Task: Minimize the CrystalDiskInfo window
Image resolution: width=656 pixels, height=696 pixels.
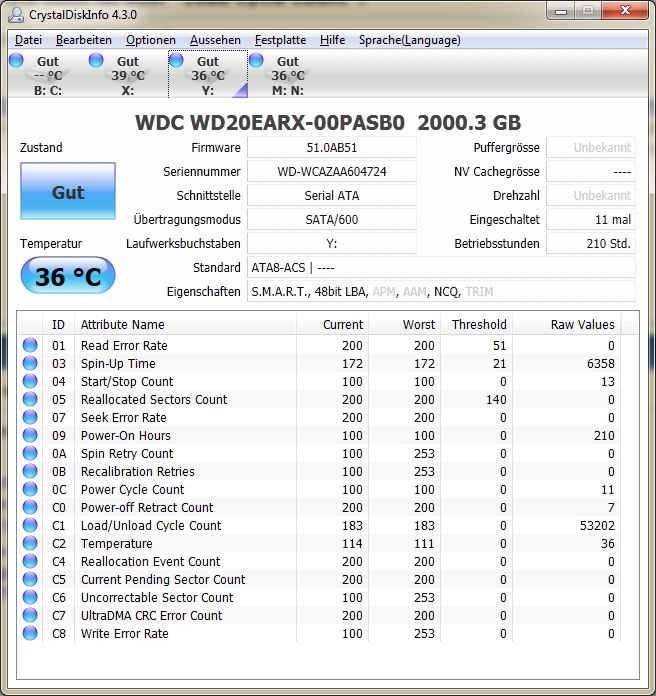Action: point(561,11)
